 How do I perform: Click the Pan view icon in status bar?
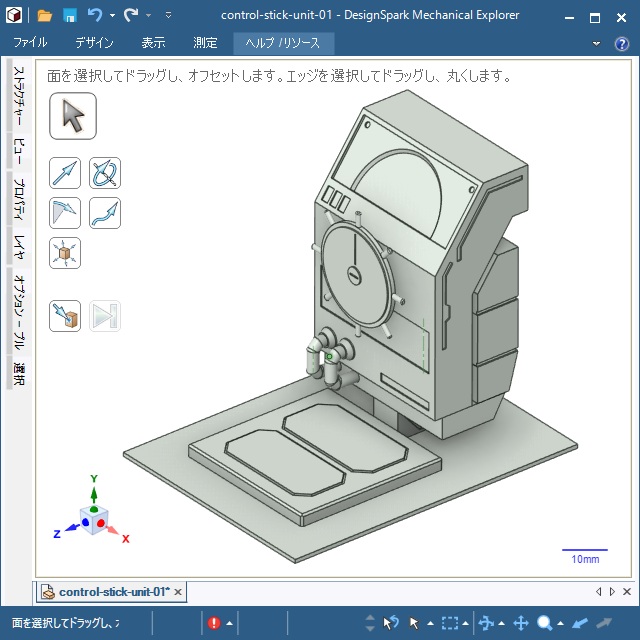[x=521, y=623]
